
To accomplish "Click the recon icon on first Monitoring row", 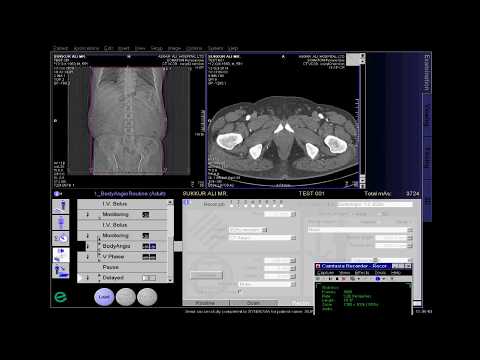I will (x=146, y=215).
